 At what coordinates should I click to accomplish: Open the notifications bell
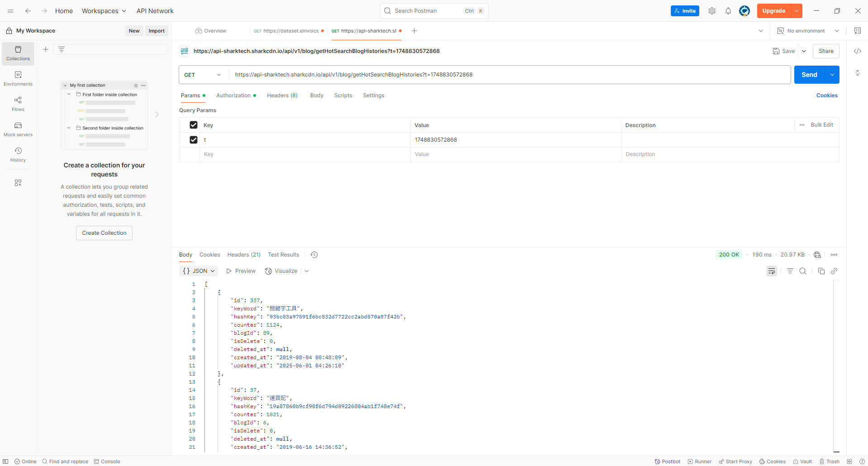pos(728,11)
